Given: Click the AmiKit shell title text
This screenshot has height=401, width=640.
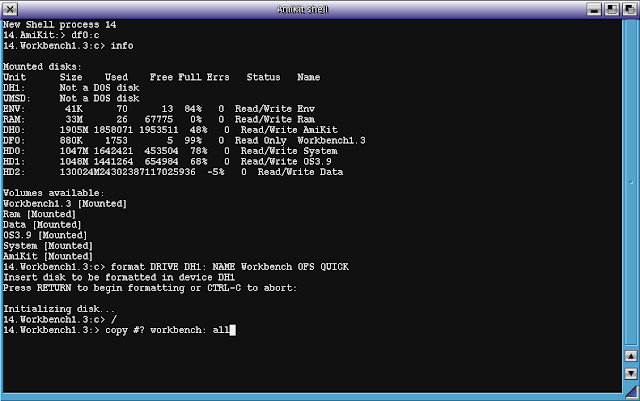Looking at the screenshot, I should click(302, 9).
